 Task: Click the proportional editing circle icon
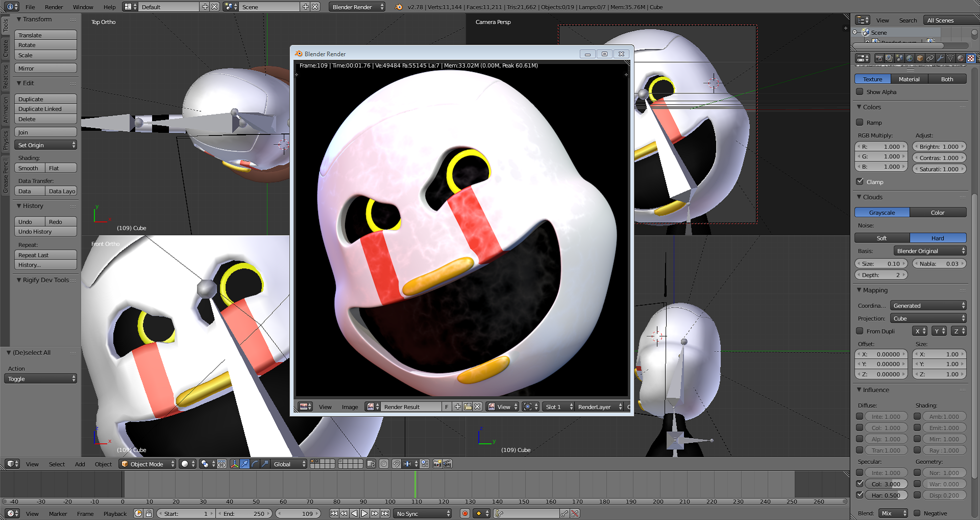pyautogui.click(x=383, y=464)
